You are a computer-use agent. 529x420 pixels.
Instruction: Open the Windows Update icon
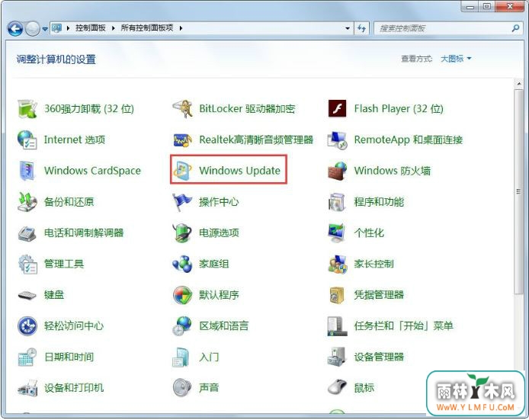182,171
